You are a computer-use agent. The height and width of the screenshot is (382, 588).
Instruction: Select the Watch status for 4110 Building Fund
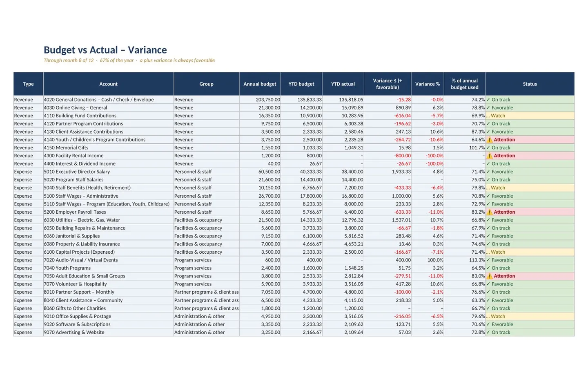point(530,116)
